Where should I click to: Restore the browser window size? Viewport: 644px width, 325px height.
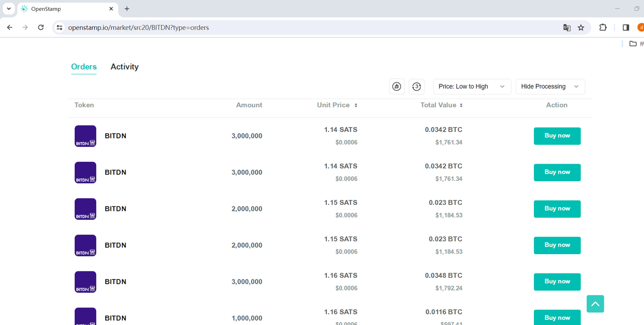point(636,9)
